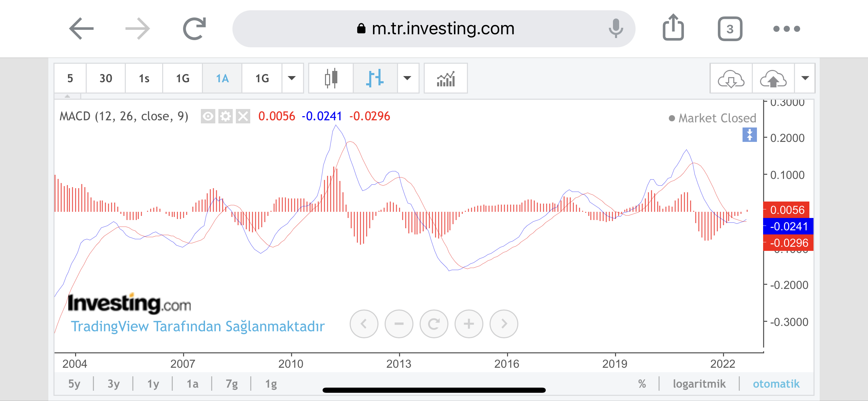Reset chart view with circular arrow

pos(434,324)
